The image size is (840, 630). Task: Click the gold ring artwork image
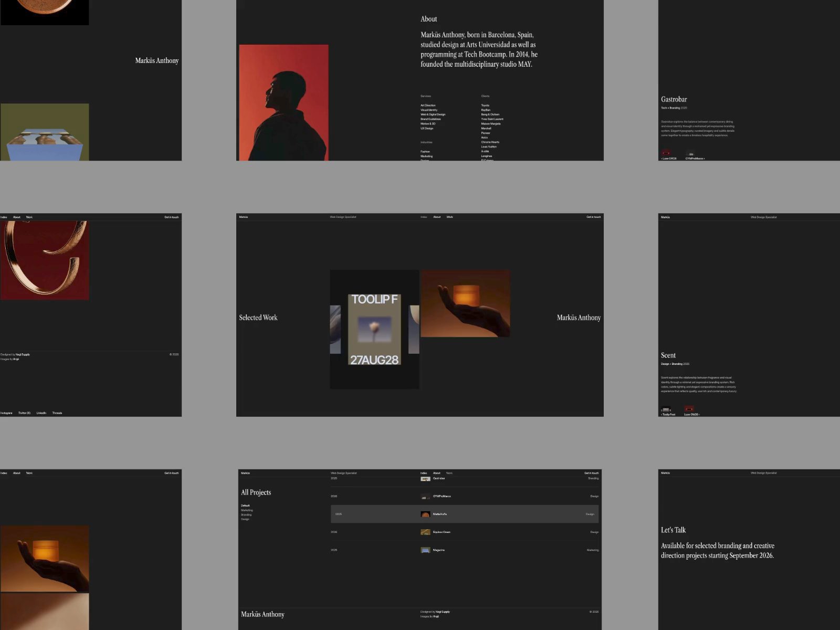(x=45, y=260)
